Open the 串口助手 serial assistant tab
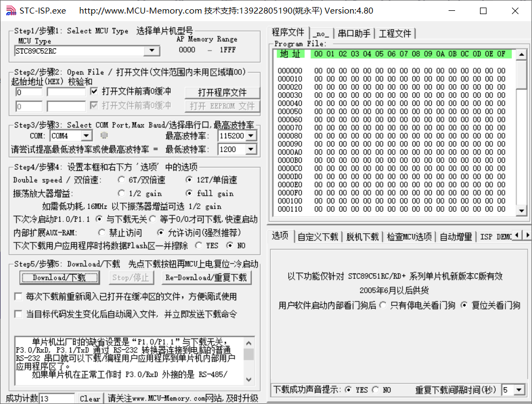Screen dimensions: 532x404 click(x=354, y=34)
